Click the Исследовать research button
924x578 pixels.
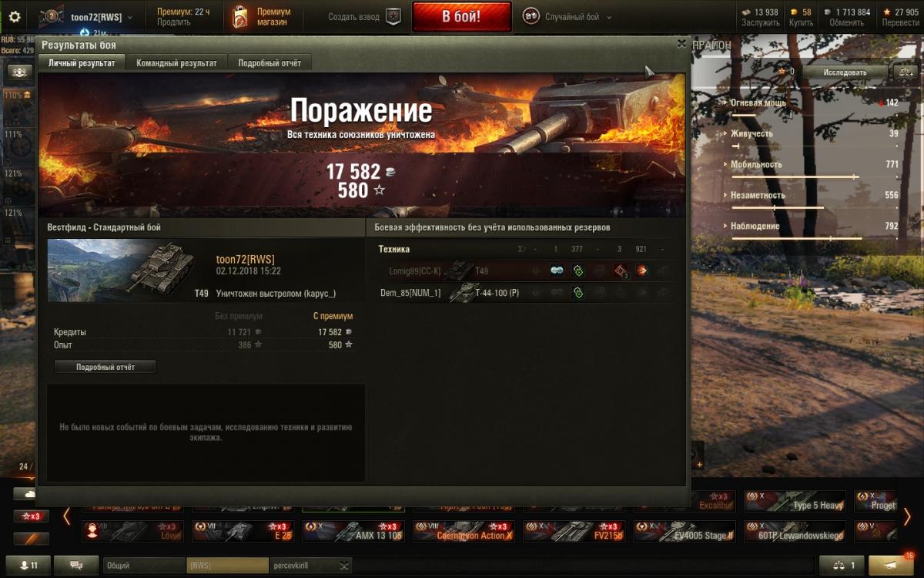point(845,72)
